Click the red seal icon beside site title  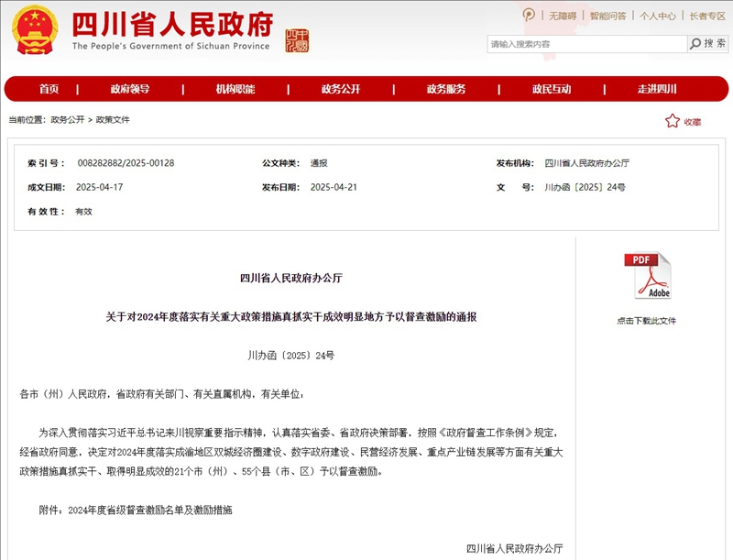pyautogui.click(x=298, y=39)
